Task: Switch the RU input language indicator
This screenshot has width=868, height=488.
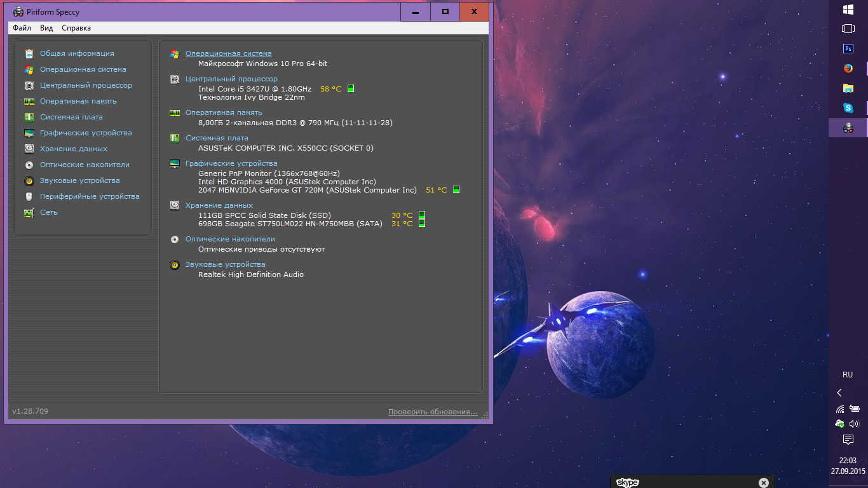Action: tap(848, 375)
